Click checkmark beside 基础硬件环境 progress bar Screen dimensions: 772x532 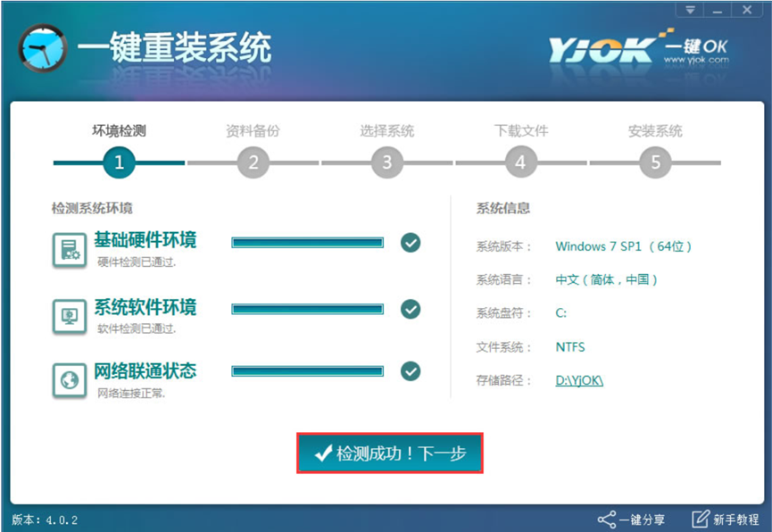(411, 243)
